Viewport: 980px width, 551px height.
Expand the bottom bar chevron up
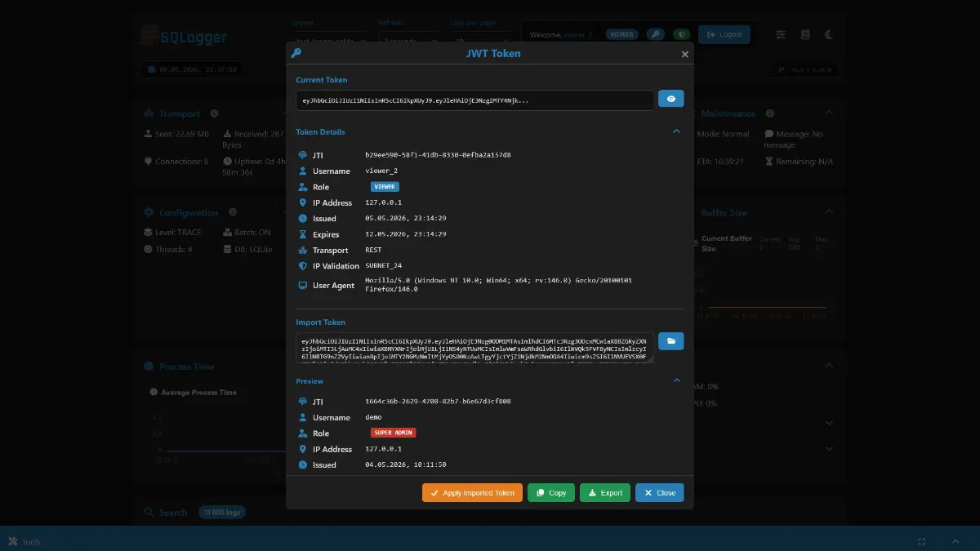(955, 541)
